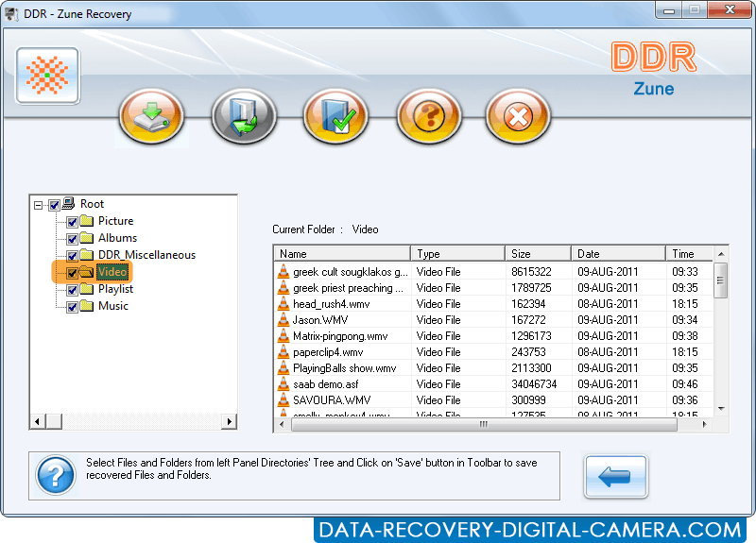Uncheck the Albums folder checkbox
Screen dimensions: 756x543
coord(73,239)
